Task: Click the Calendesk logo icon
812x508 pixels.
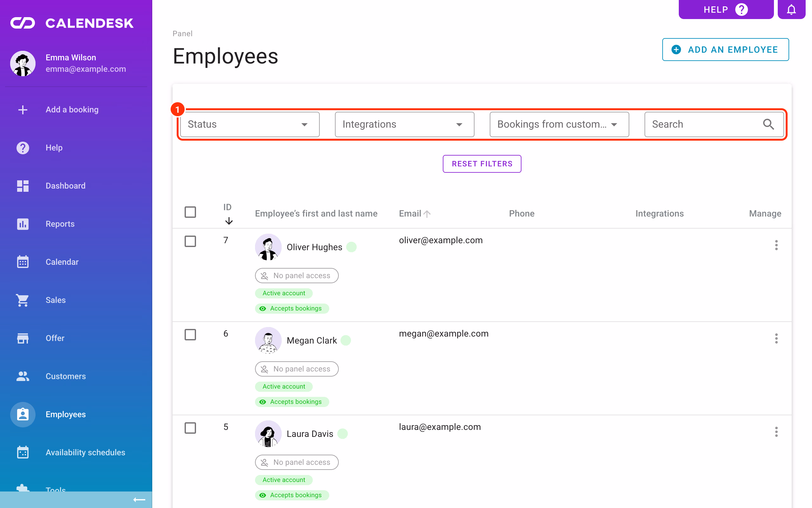Action: [x=23, y=23]
